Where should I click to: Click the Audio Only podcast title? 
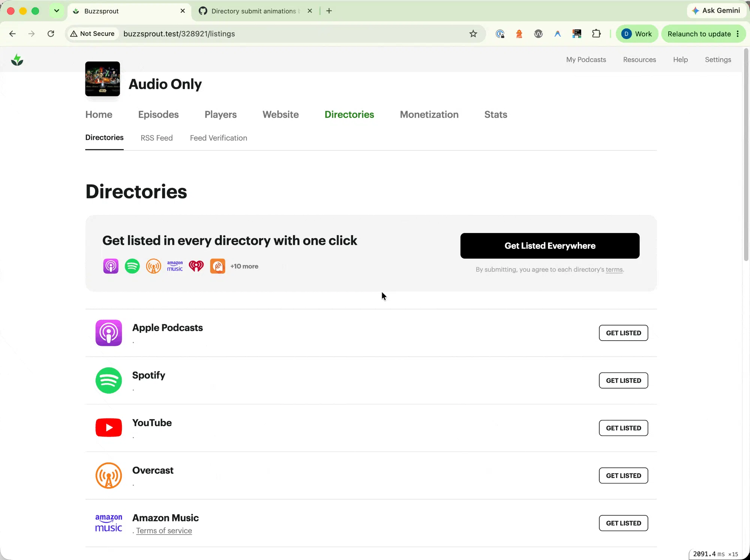165,84
